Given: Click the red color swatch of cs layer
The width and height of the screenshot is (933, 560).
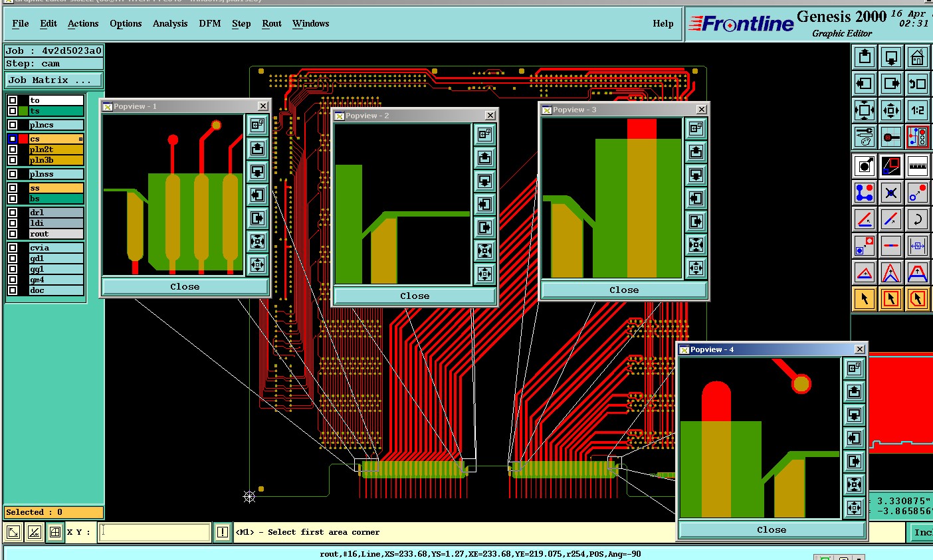Looking at the screenshot, I should tap(23, 139).
